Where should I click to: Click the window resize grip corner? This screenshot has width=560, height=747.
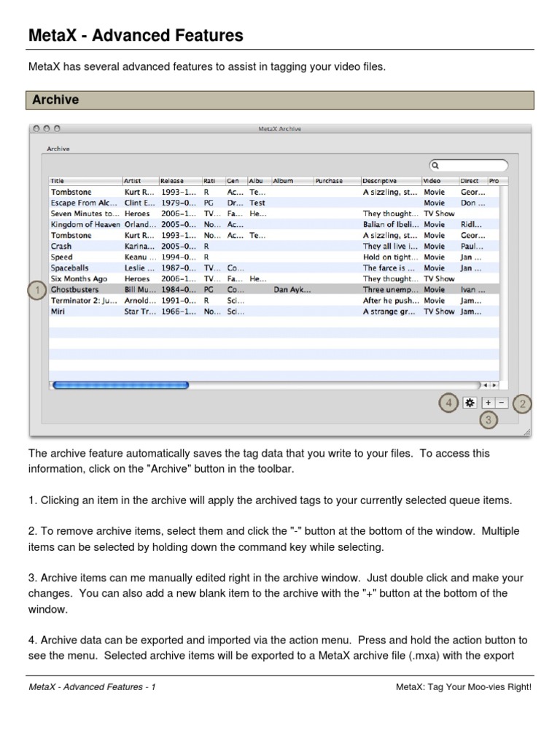526,432
